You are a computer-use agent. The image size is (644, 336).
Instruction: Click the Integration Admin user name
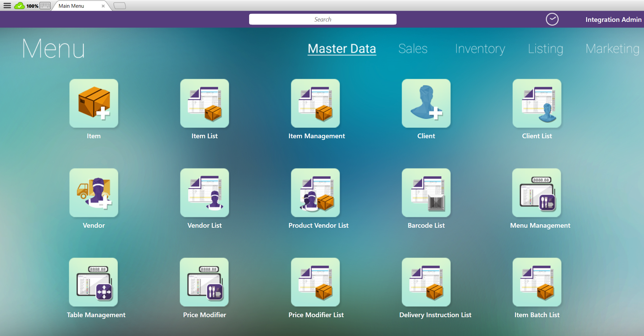pyautogui.click(x=613, y=20)
